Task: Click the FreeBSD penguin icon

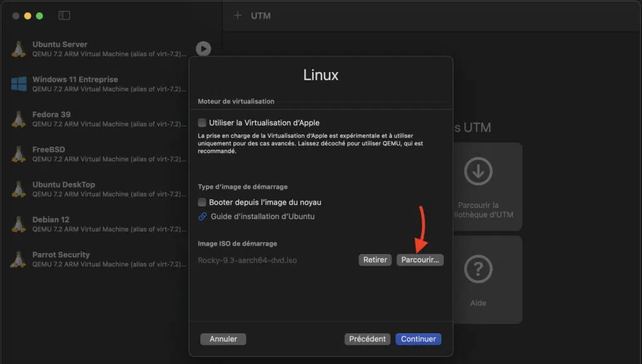Action: click(18, 154)
